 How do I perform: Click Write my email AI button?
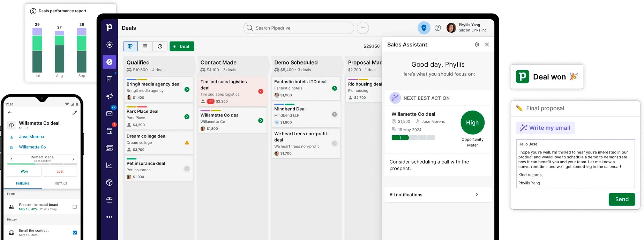pos(545,128)
